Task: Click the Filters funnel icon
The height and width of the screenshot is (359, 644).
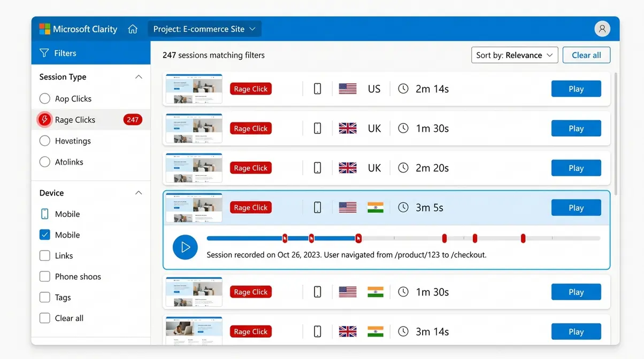Action: click(44, 53)
